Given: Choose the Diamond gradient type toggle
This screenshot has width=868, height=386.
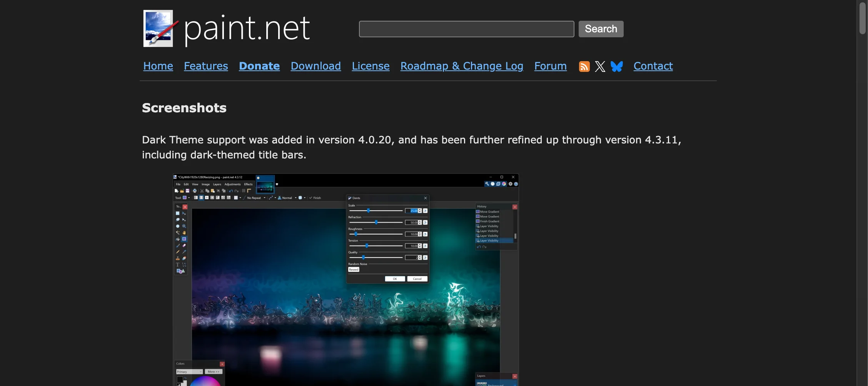Looking at the screenshot, I should (x=207, y=198).
